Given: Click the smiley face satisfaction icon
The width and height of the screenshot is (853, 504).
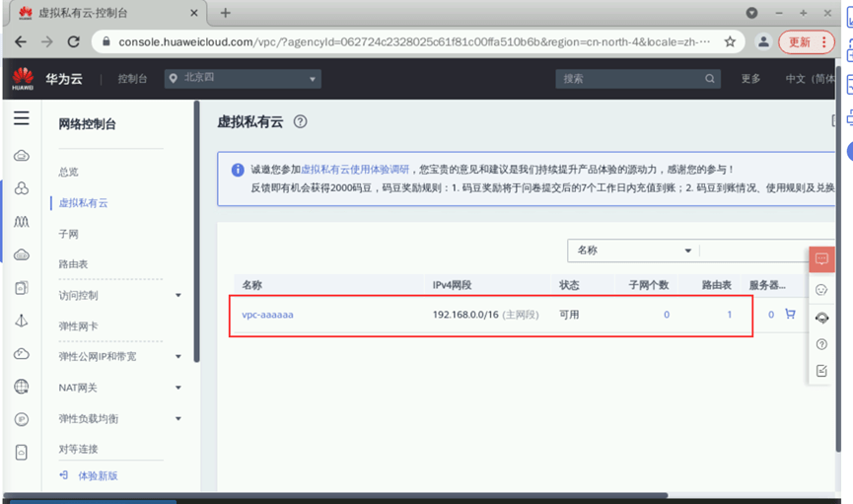Looking at the screenshot, I should coord(821,290).
